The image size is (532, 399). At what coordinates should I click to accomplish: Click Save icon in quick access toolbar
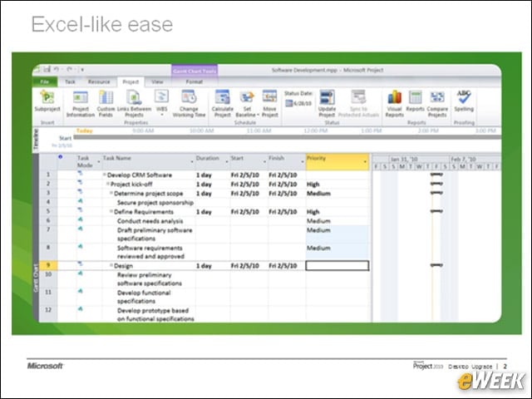tap(47, 70)
